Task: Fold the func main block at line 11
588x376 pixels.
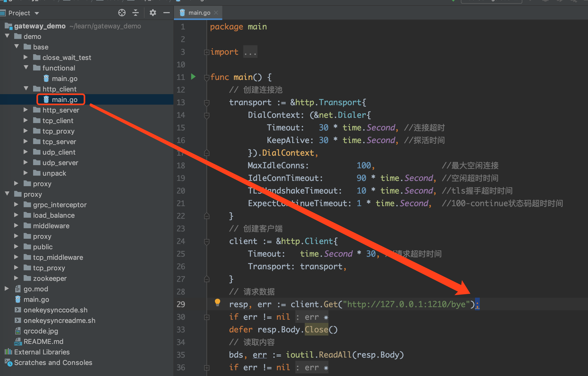Action: (x=207, y=77)
